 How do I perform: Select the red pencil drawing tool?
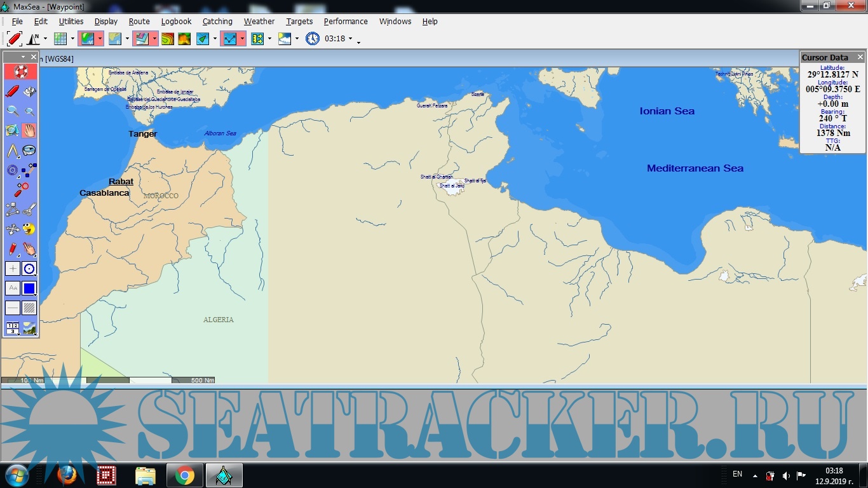pyautogui.click(x=12, y=248)
